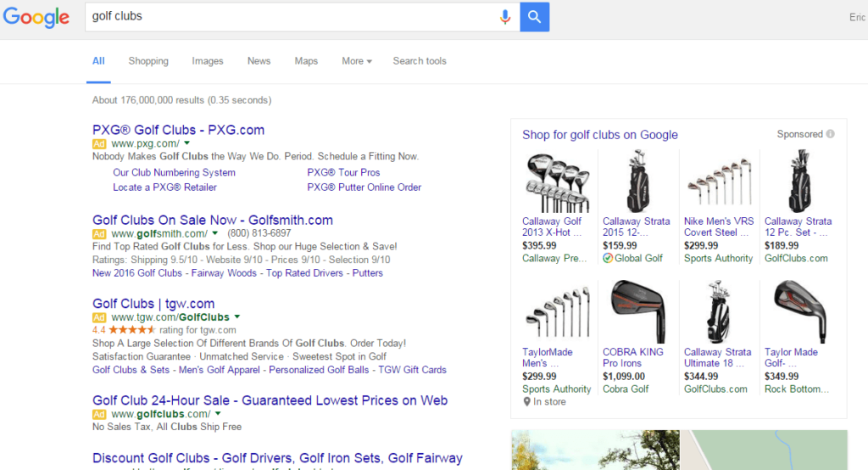Expand the www.golfsmith.com URL dropdown arrow
This screenshot has height=470, width=868.
tap(214, 233)
